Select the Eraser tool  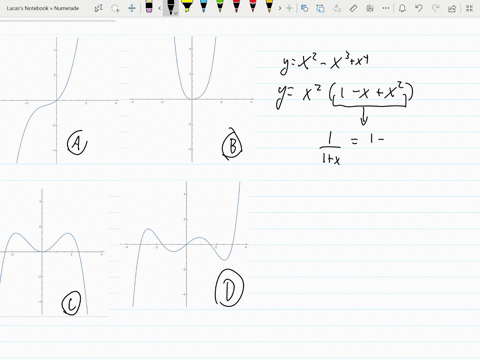pyautogui.click(x=149, y=7)
